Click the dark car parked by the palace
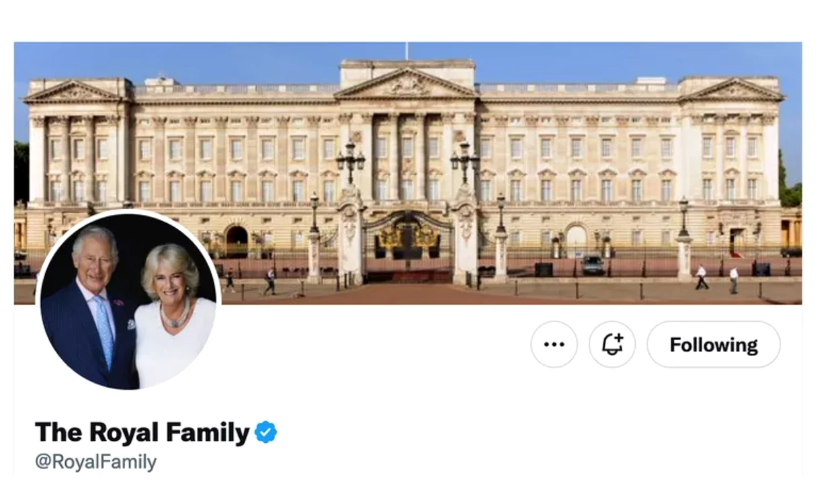This screenshot has height=504, width=836. pos(593,265)
